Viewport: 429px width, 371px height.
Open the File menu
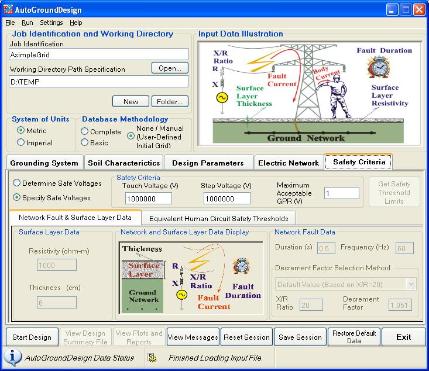click(x=10, y=23)
